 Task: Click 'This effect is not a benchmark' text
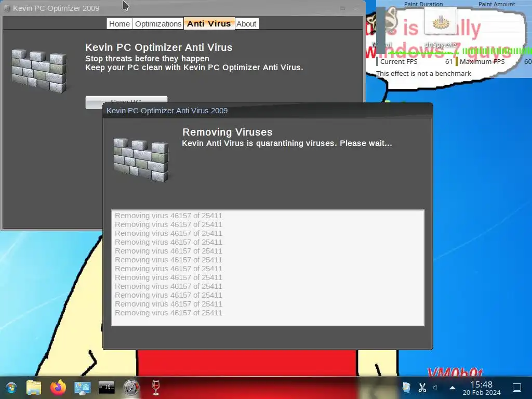click(423, 74)
